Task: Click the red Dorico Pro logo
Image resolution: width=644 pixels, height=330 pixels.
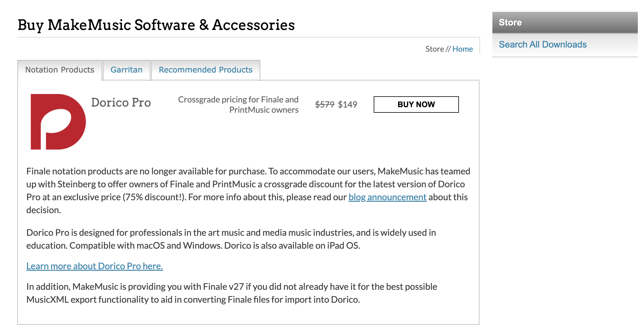Action: point(58,122)
